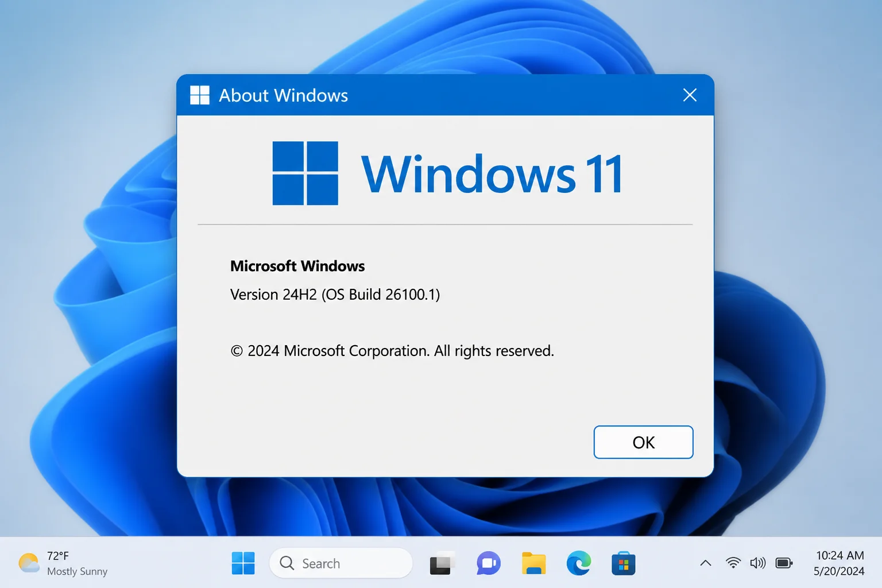This screenshot has width=882, height=588.
Task: Select the 'Version 24H2 (OS Build 26100.1)' text
Action: pos(335,295)
